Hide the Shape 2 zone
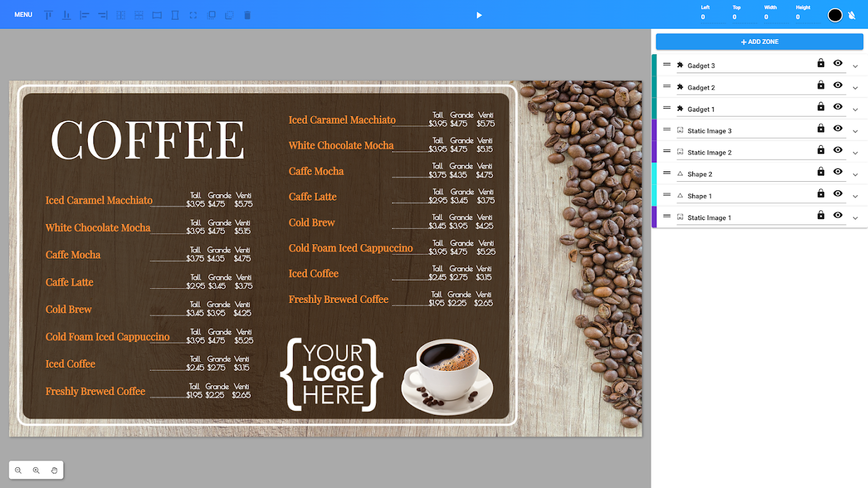868x488 pixels. point(838,171)
